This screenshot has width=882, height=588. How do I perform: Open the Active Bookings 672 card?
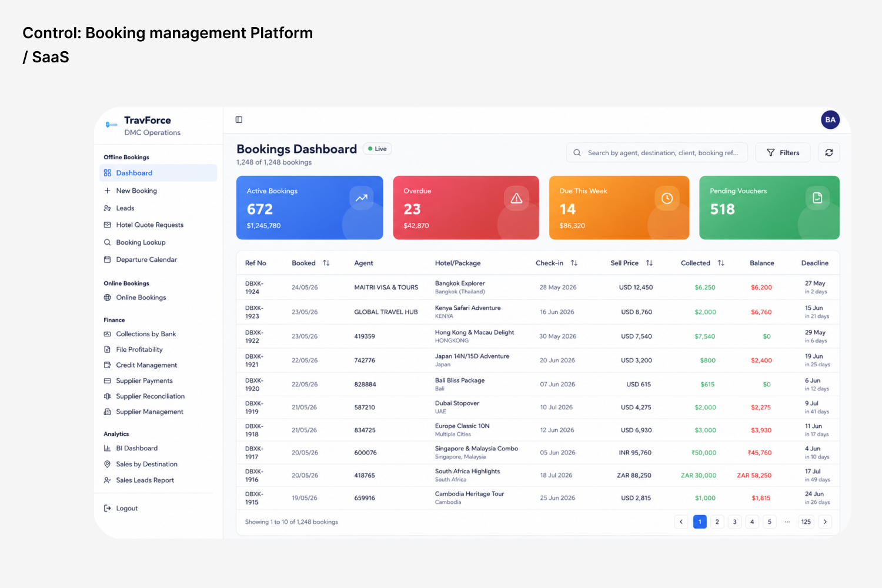310,208
